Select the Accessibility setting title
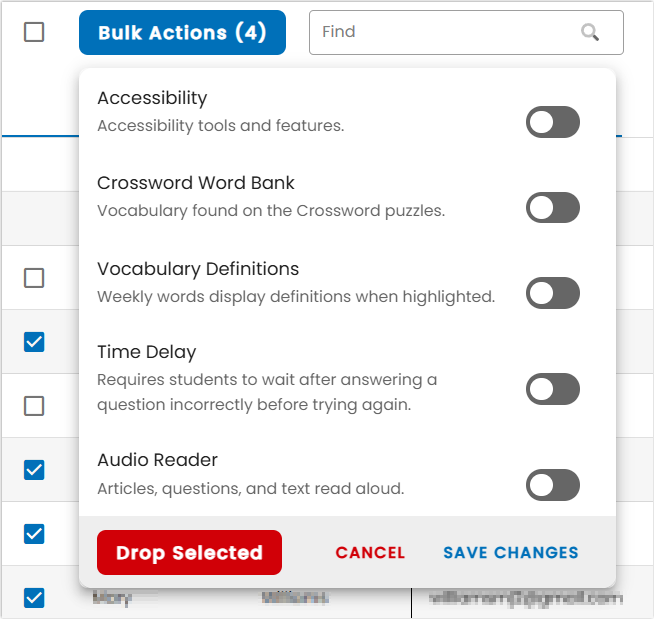The image size is (655, 620). coord(152,98)
